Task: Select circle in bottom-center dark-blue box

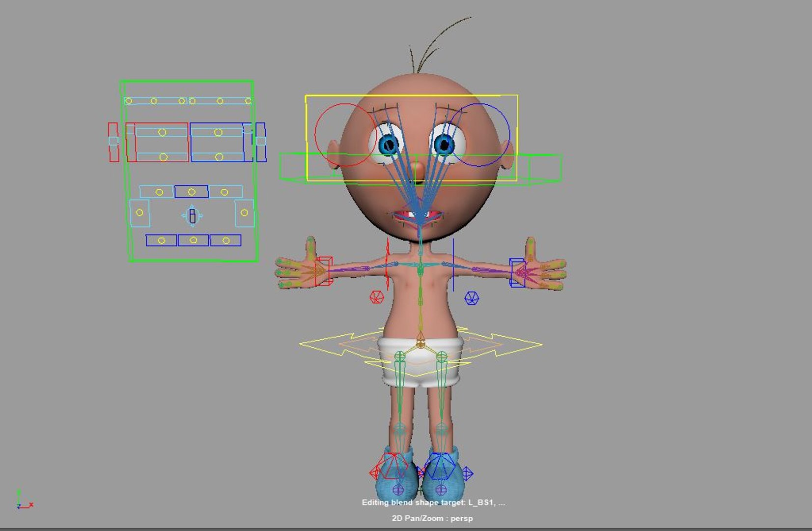Action: tap(193, 240)
